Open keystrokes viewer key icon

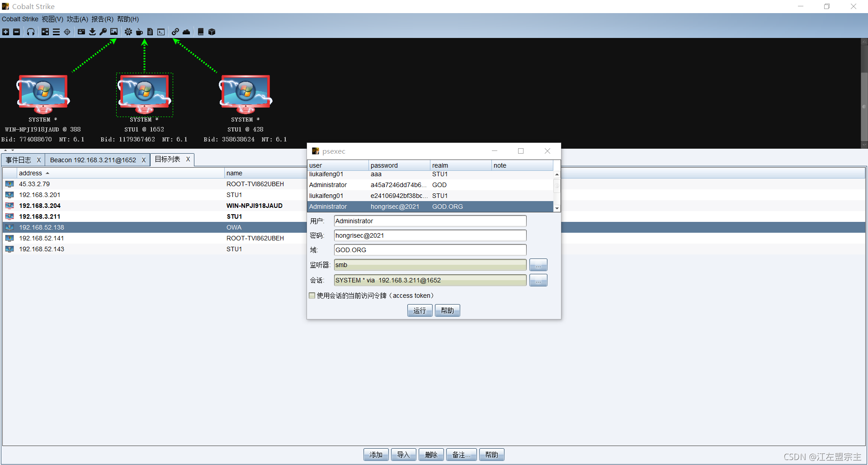point(103,32)
